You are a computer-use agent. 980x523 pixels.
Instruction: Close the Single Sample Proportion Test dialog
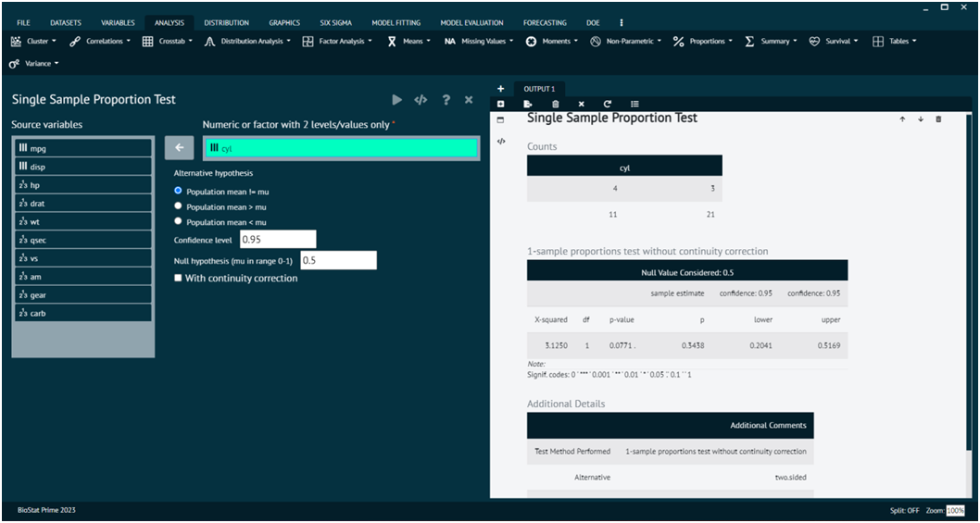[x=469, y=99]
